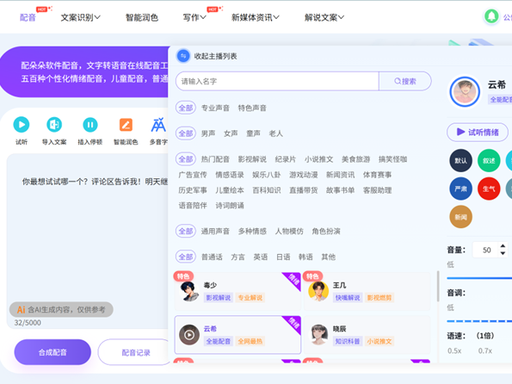Increase volume with the up stepper arrow
This screenshot has height=384, width=512.
tap(503, 246)
